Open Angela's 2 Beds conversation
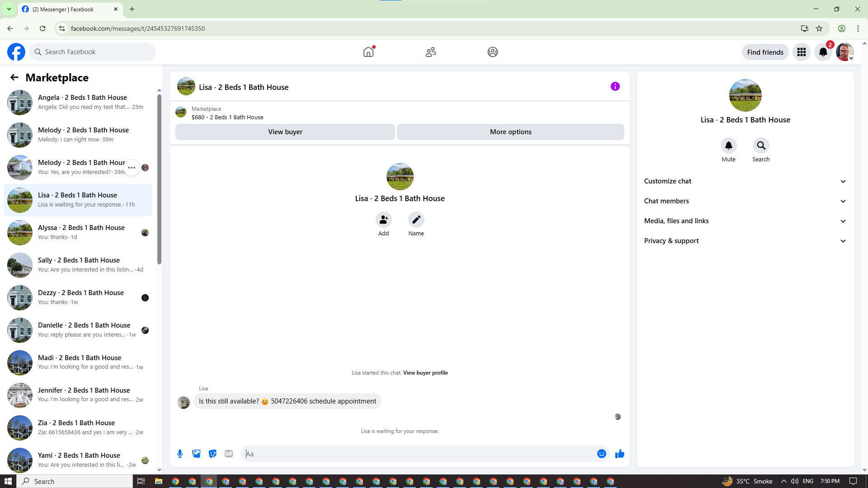 pos(78,102)
